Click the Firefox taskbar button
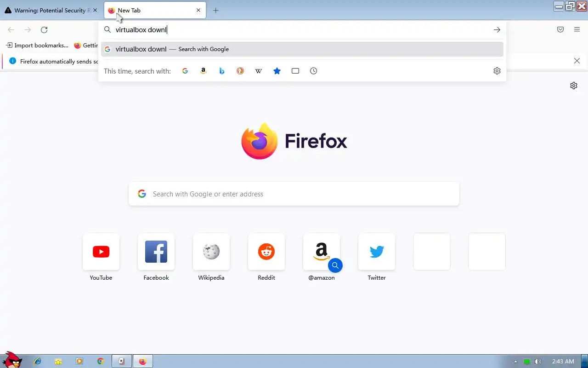588x368 pixels. pyautogui.click(x=142, y=362)
